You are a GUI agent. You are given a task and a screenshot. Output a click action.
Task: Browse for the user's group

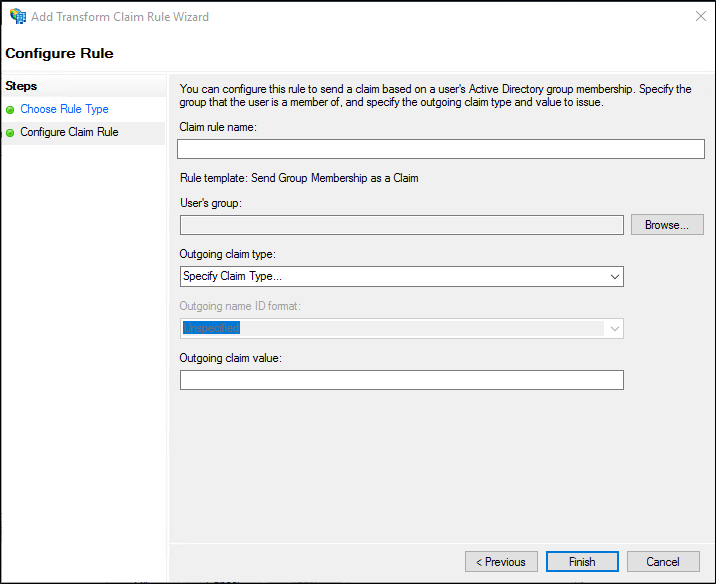pos(667,225)
